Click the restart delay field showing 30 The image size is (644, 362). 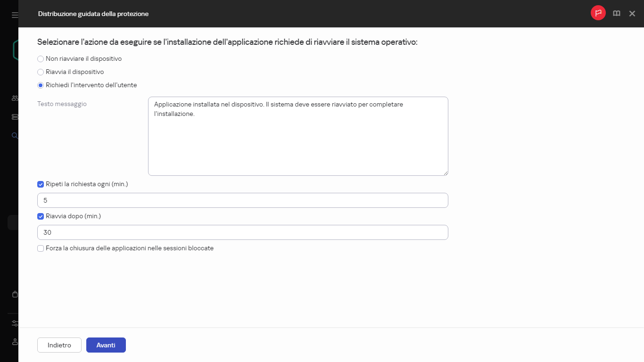(x=242, y=232)
